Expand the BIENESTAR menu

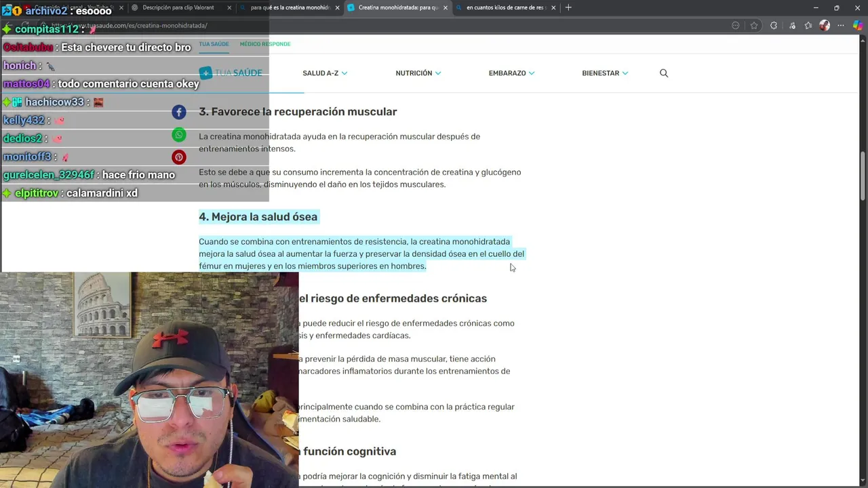point(605,73)
